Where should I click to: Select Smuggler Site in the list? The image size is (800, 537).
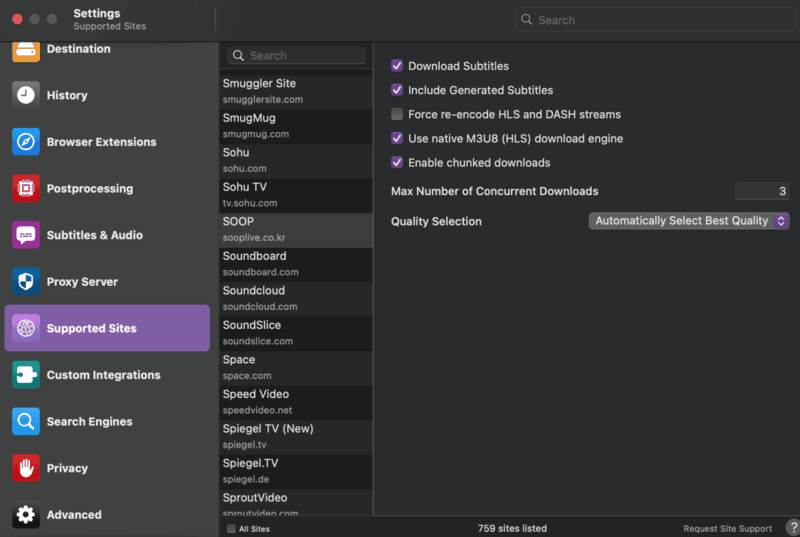(x=296, y=91)
